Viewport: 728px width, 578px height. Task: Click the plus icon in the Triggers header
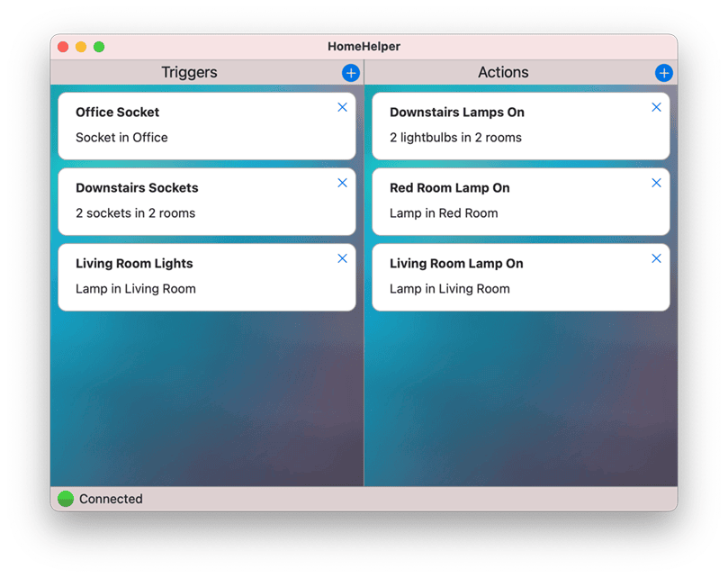(x=351, y=73)
